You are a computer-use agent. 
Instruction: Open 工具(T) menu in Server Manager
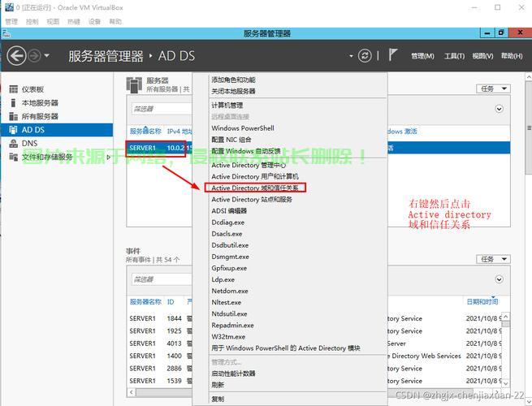click(454, 56)
